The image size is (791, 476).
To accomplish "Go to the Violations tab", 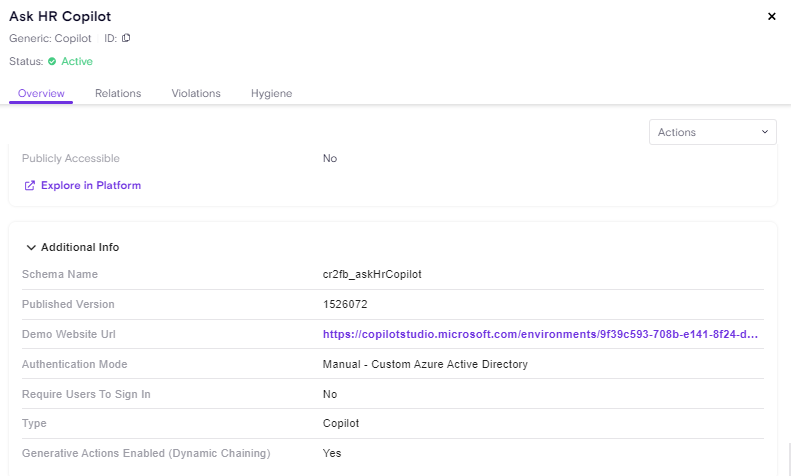I will (196, 93).
